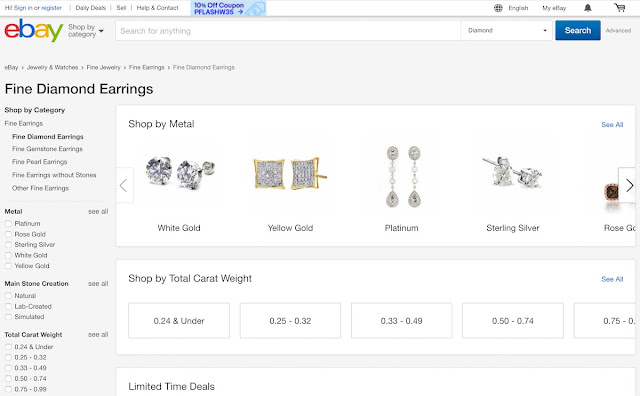Viewport: 640px width, 396px height.
Task: Check the Yellow Gold metal filter
Action: pyautogui.click(x=8, y=266)
